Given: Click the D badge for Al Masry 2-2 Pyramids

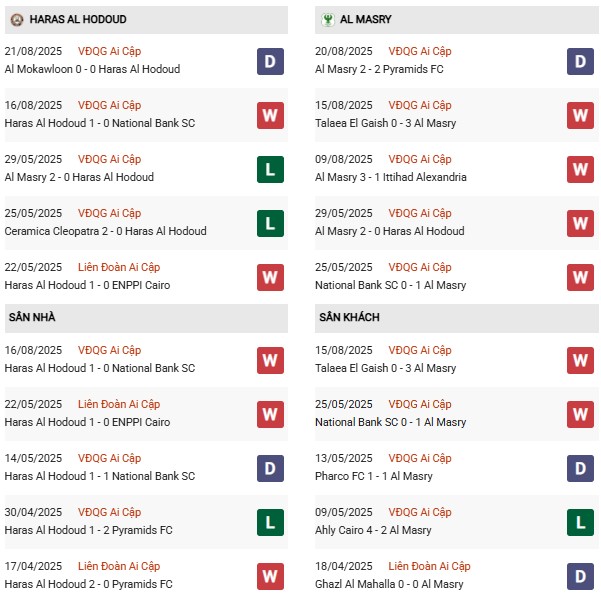Looking at the screenshot, I should tap(580, 61).
